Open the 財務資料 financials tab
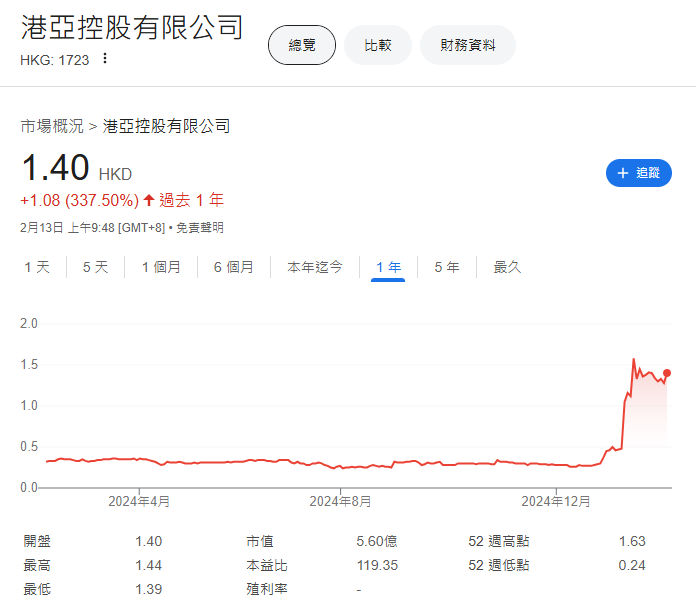Viewport: 696px width, 600px height. pos(467,45)
